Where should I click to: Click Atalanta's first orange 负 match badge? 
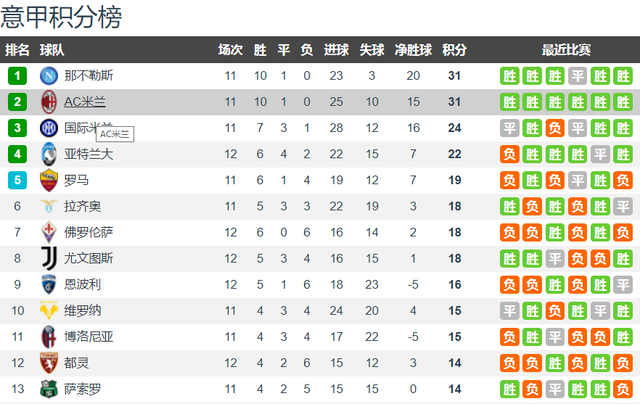[509, 154]
